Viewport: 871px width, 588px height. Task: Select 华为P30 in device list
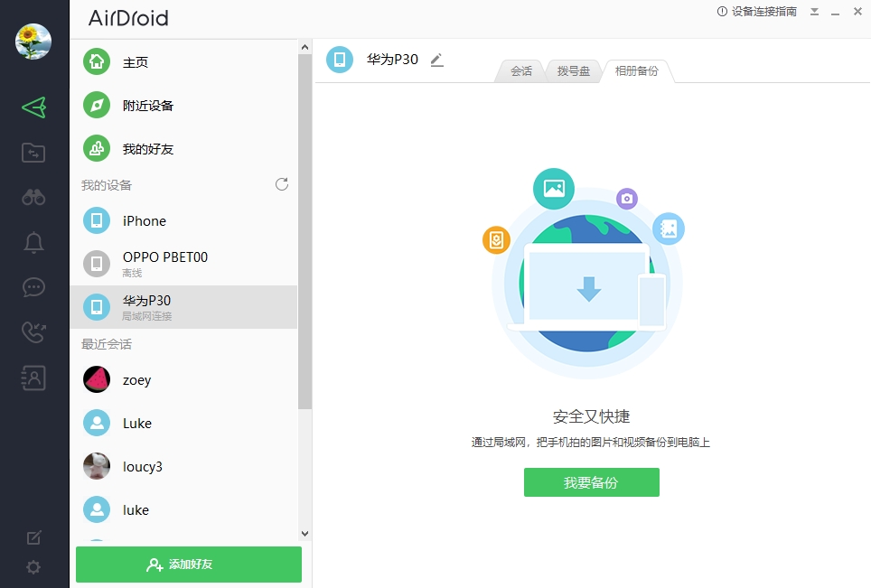pyautogui.click(x=183, y=307)
